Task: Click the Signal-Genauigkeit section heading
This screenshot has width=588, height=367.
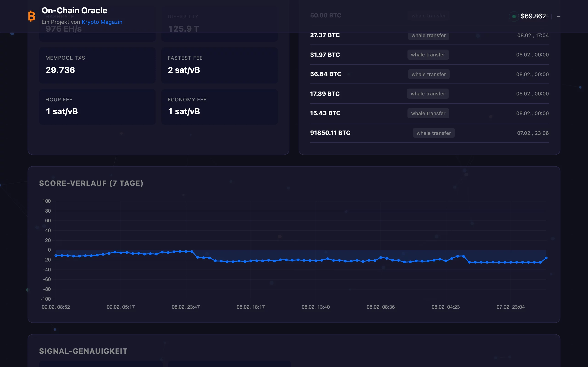Action: 83,351
